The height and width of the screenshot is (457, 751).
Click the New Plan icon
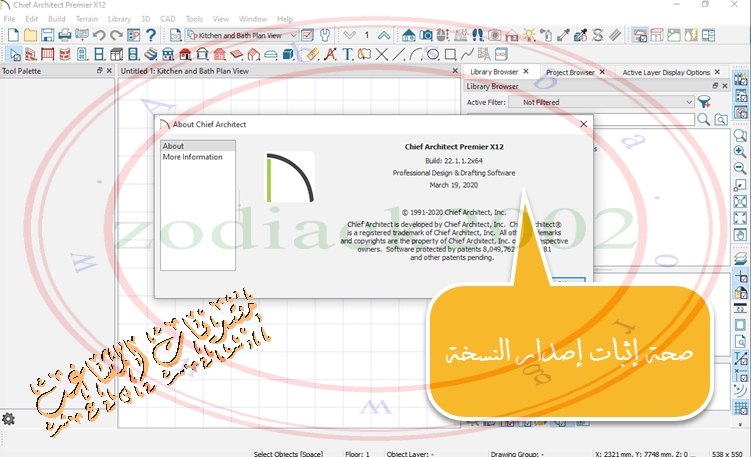click(13, 35)
